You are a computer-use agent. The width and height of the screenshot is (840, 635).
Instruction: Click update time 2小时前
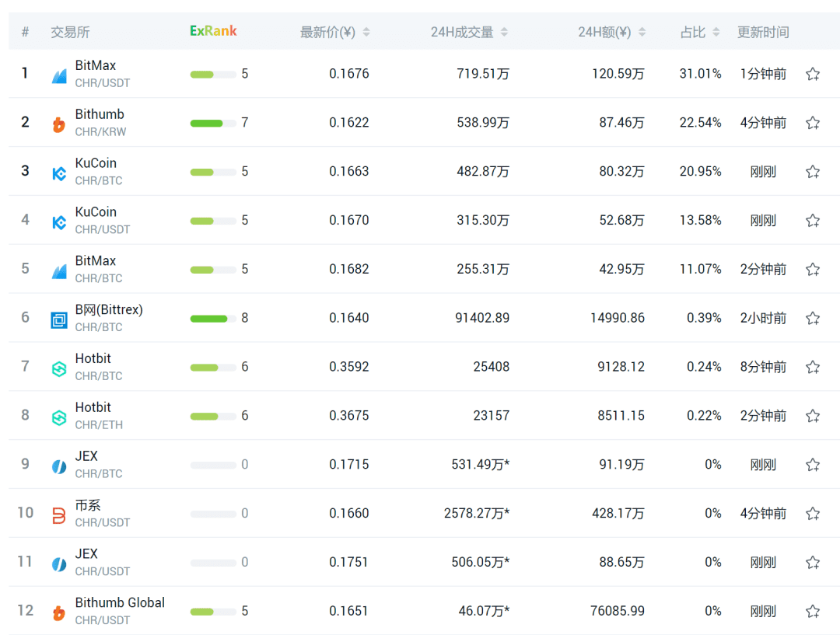coord(764,318)
